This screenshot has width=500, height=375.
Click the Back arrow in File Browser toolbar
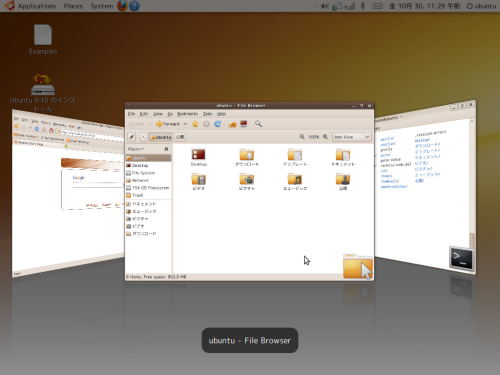[x=136, y=124]
